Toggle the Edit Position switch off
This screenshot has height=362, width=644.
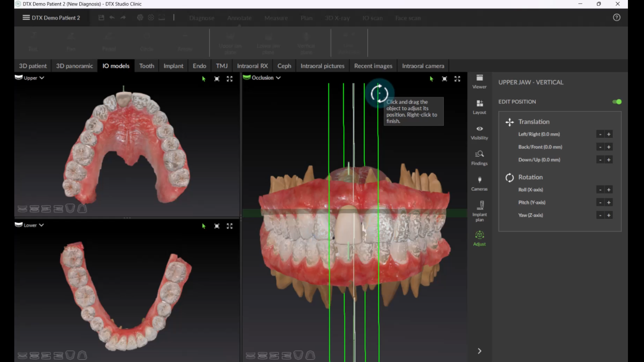tap(617, 102)
